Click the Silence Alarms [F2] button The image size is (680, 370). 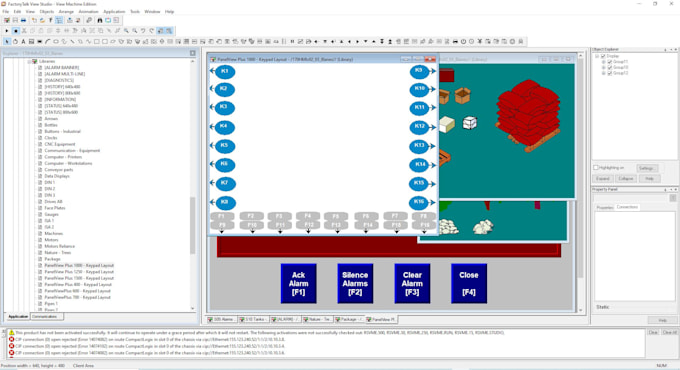click(x=355, y=283)
